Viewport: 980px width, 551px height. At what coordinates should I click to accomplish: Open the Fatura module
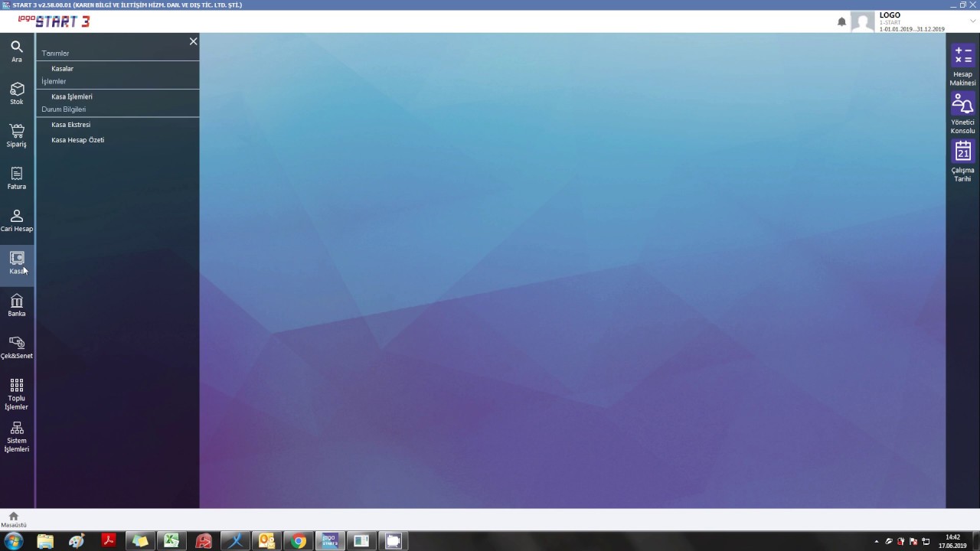click(x=17, y=178)
